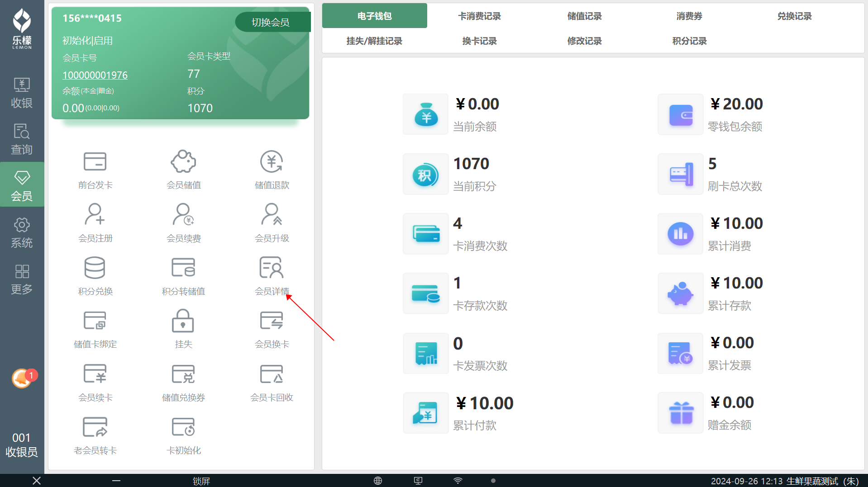Click the 切换会员 button
This screenshot has width=868, height=487.
point(272,22)
